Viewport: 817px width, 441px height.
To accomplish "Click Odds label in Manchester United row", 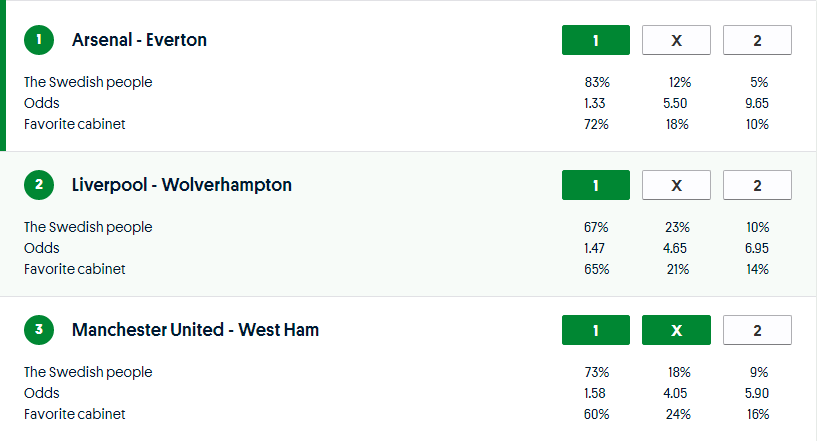I will pos(42,393).
